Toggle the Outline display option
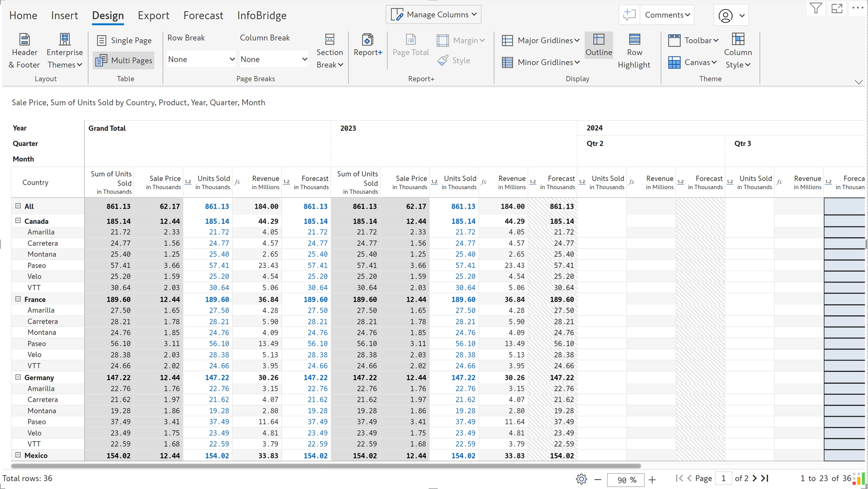Screen dimensions: 868x489 click(x=599, y=45)
